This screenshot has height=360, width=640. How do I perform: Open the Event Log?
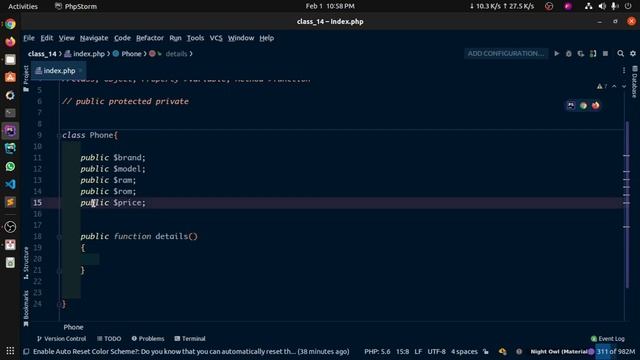[x=607, y=339]
